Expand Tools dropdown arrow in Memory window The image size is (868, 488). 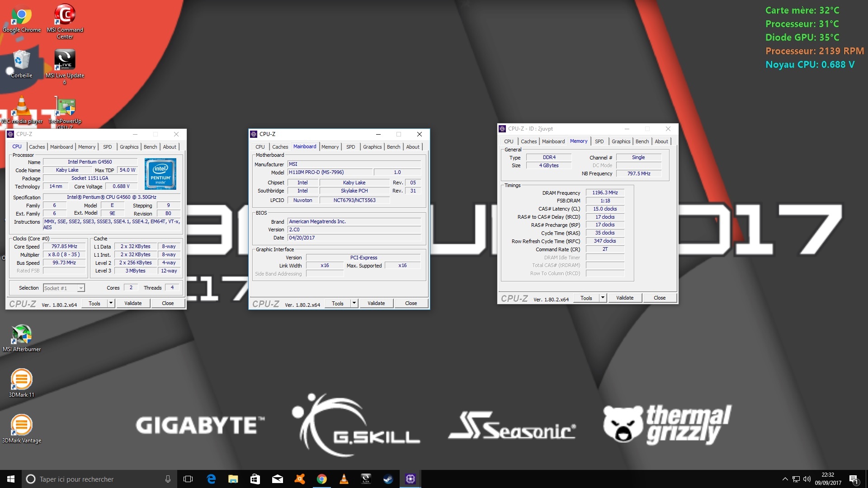pos(603,298)
